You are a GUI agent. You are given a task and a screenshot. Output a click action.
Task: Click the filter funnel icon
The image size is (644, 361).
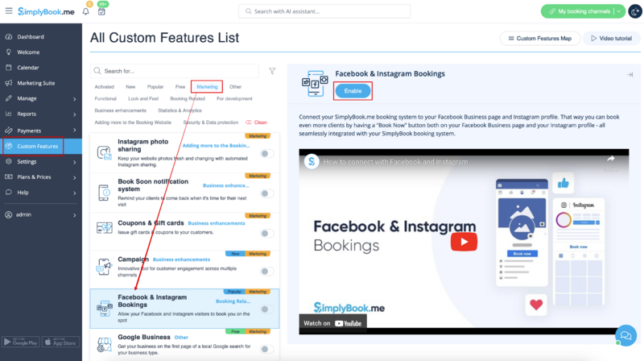pos(272,71)
